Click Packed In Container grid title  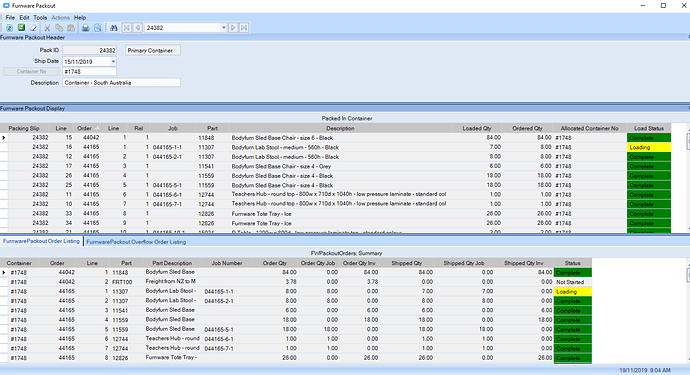coord(347,118)
